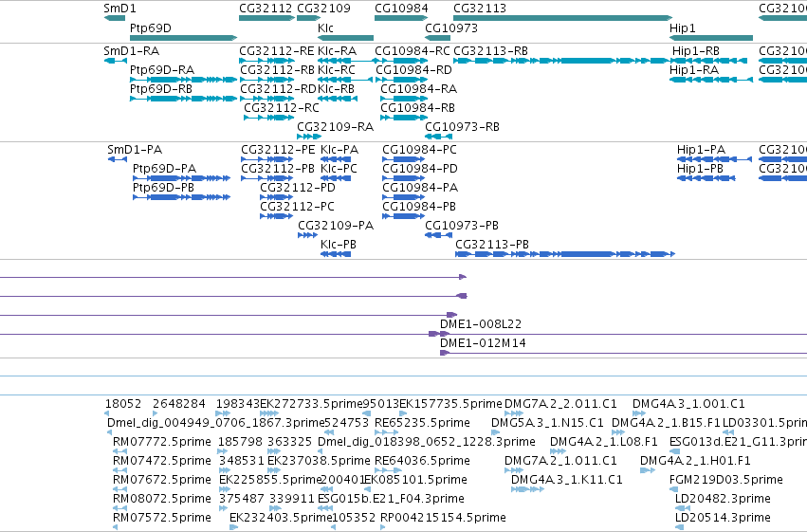807x532 pixels.
Task: Click the Ptp69D gene label
Action: 150,28
